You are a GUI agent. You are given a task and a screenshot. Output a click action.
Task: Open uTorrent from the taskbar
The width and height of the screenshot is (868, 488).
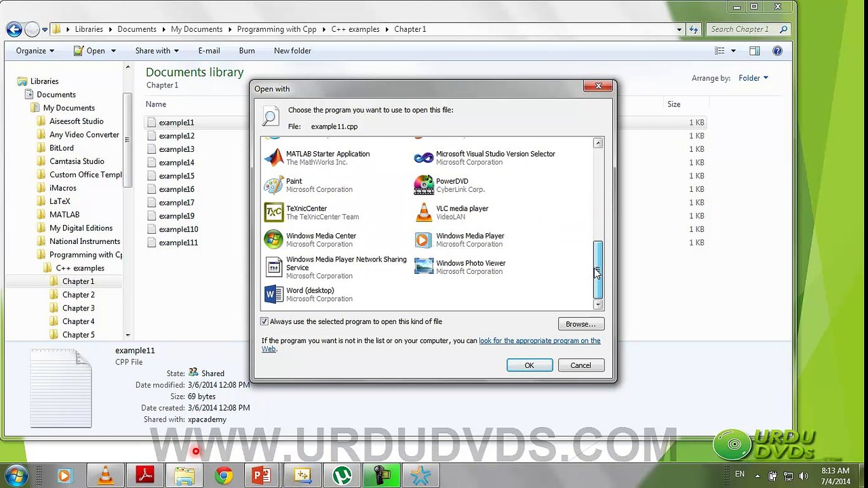point(341,476)
